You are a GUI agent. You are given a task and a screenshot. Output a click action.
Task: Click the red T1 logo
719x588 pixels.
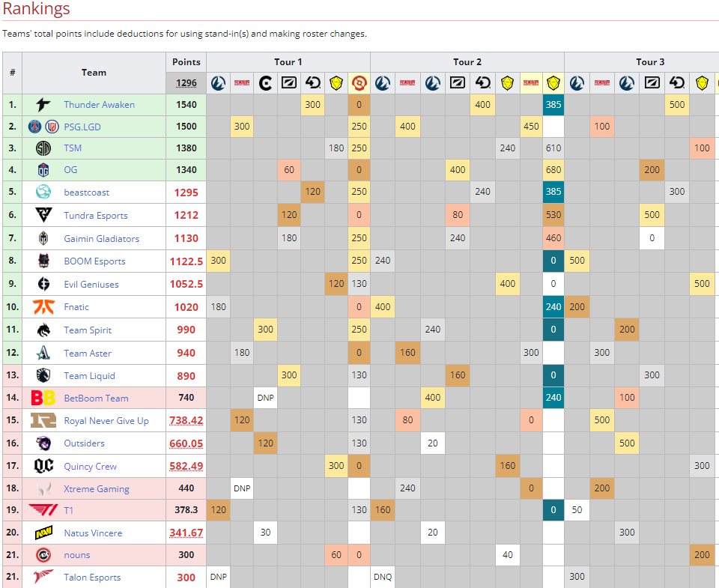point(43,510)
